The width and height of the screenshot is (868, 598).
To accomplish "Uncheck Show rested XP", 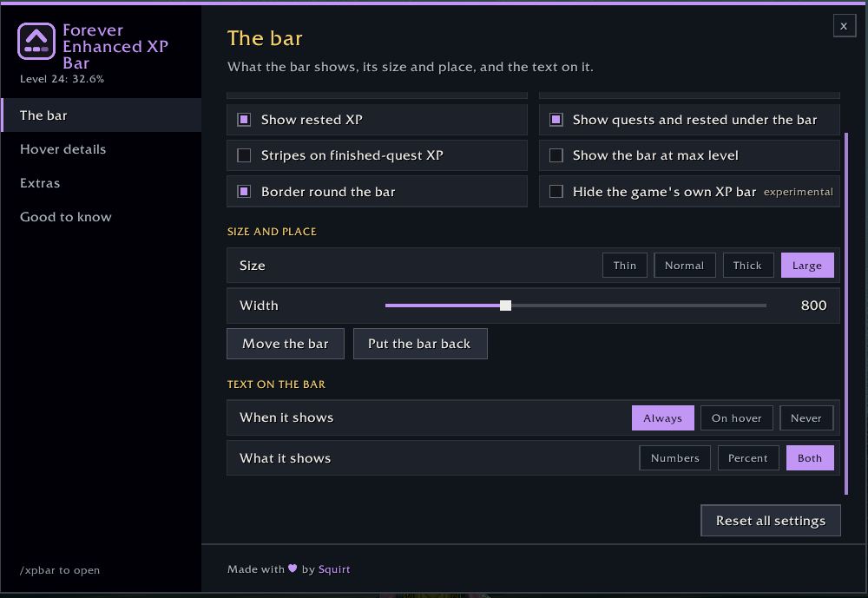I will 244,120.
